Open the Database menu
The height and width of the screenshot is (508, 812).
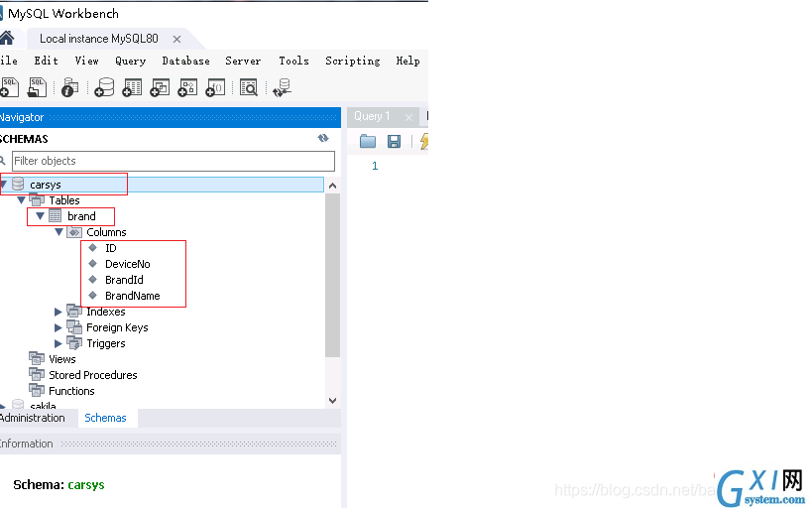pos(186,61)
